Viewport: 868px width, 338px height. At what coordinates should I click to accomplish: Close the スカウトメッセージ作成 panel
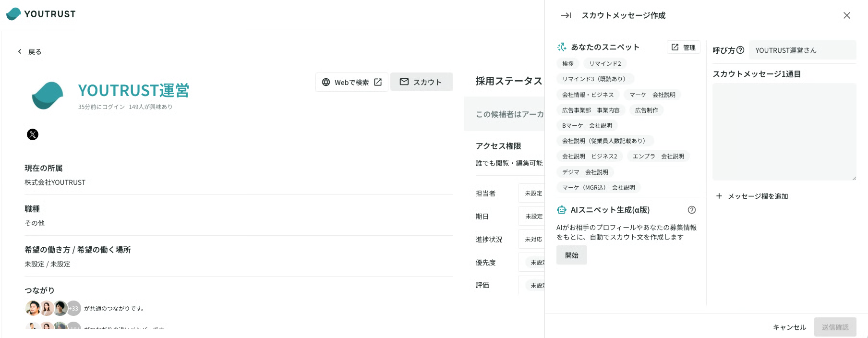pyautogui.click(x=847, y=15)
